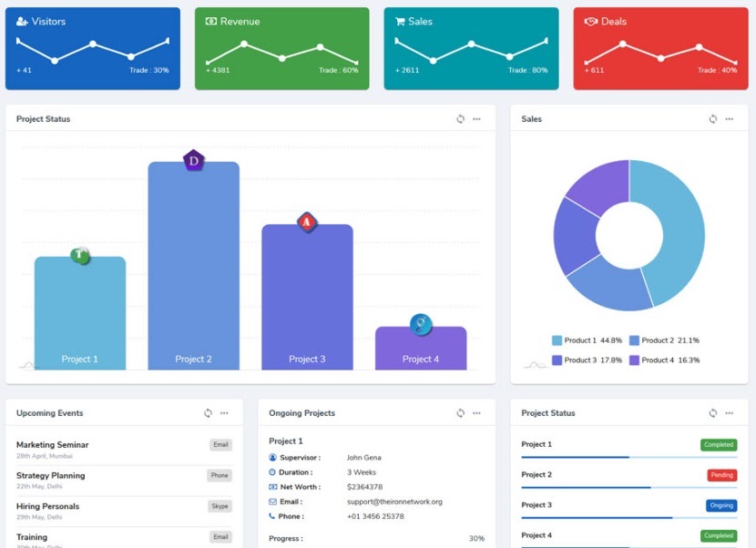Click the green T marker on Project 1 bar

point(80,255)
